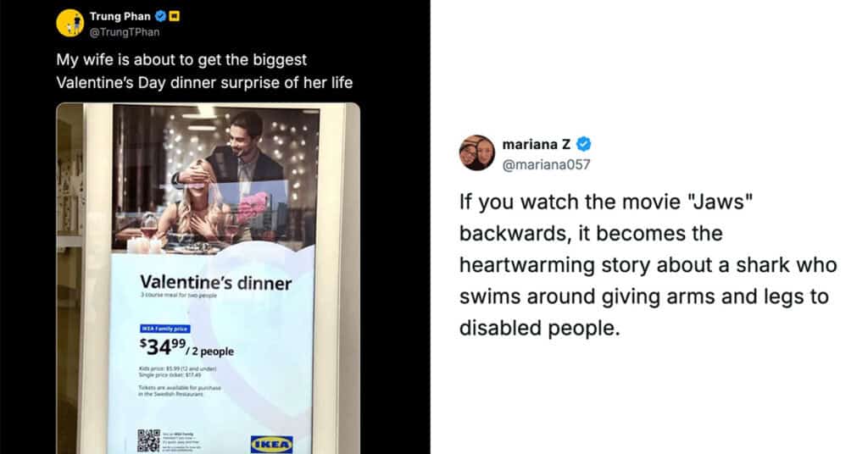Open the mariana Z display name
This screenshot has width=868, height=454.
pos(536,145)
